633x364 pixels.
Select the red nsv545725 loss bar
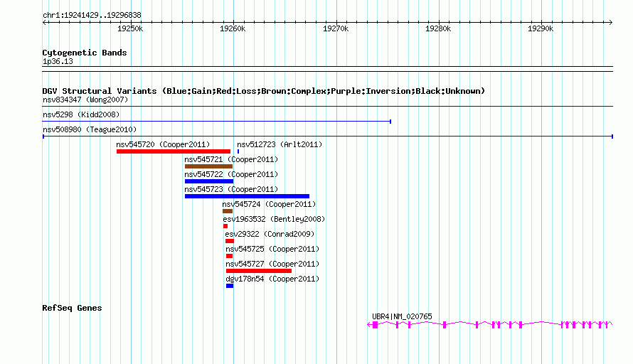229,256
